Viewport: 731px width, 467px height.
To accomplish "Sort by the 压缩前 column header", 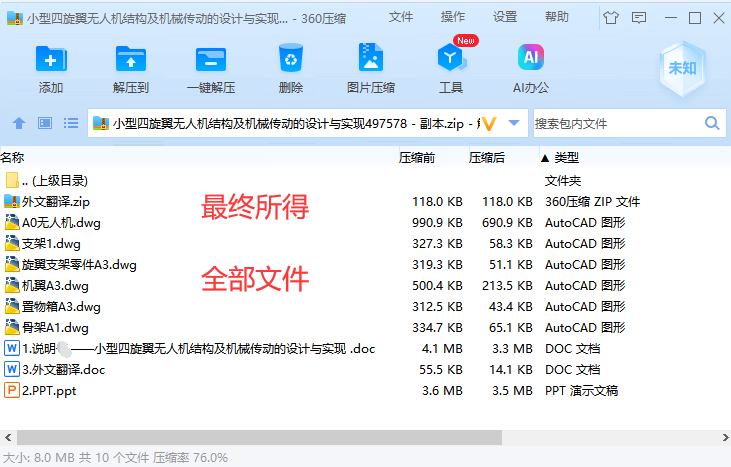I will (x=417, y=158).
